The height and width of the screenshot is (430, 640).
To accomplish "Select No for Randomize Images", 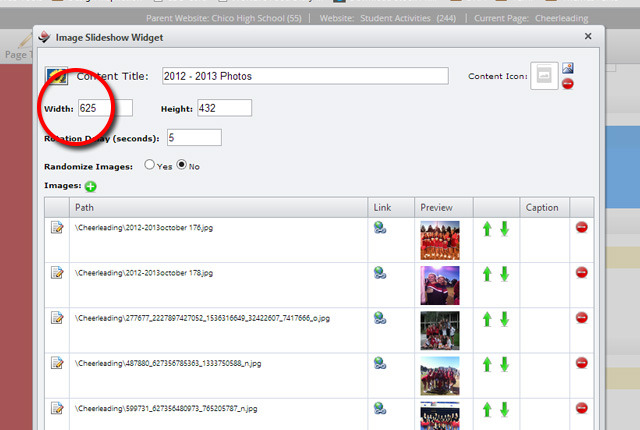I will tap(182, 165).
